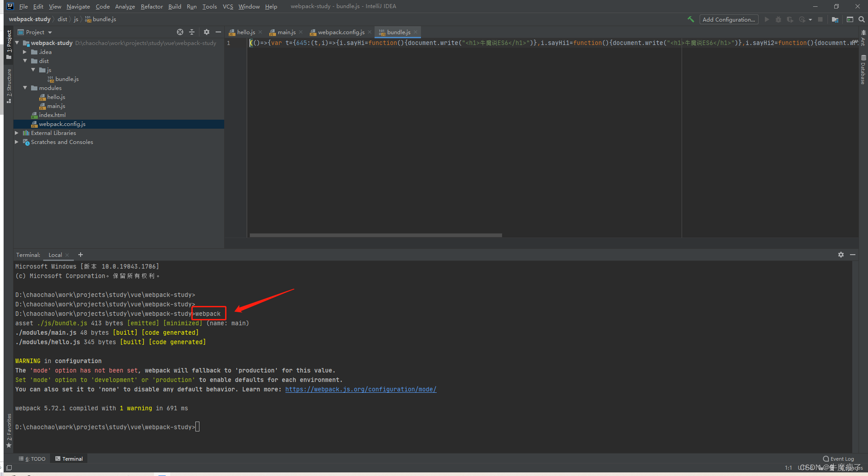Click the Run with Coverage icon
Viewport: 868px width, 476px height.
point(790,19)
